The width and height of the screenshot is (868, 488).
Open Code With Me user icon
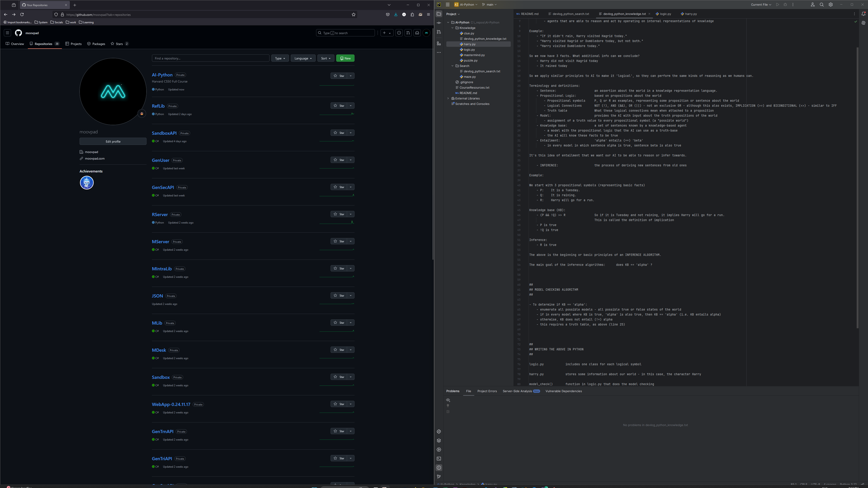click(812, 5)
